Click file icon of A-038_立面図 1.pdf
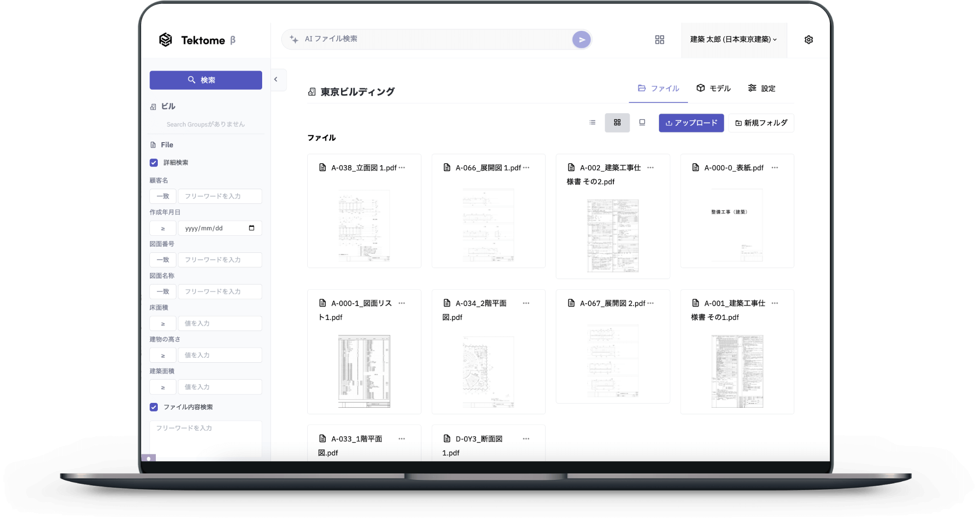980x521 pixels. coord(322,168)
